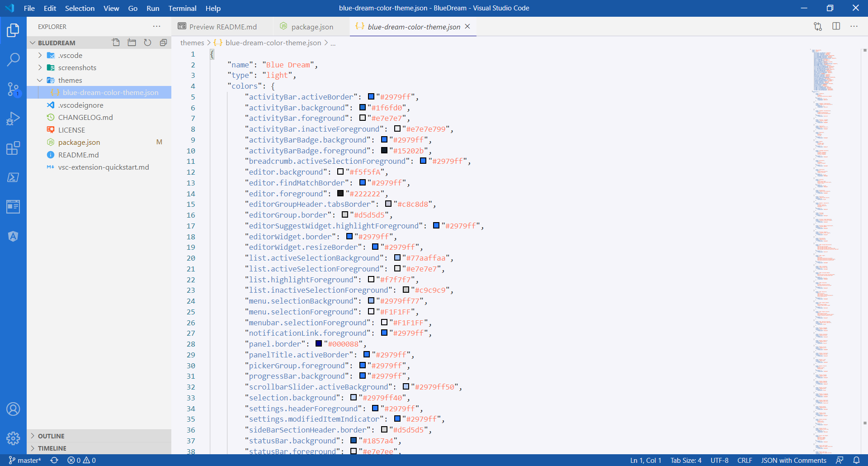Open the Extensions view
Image resolution: width=868 pixels, height=466 pixels.
[13, 148]
